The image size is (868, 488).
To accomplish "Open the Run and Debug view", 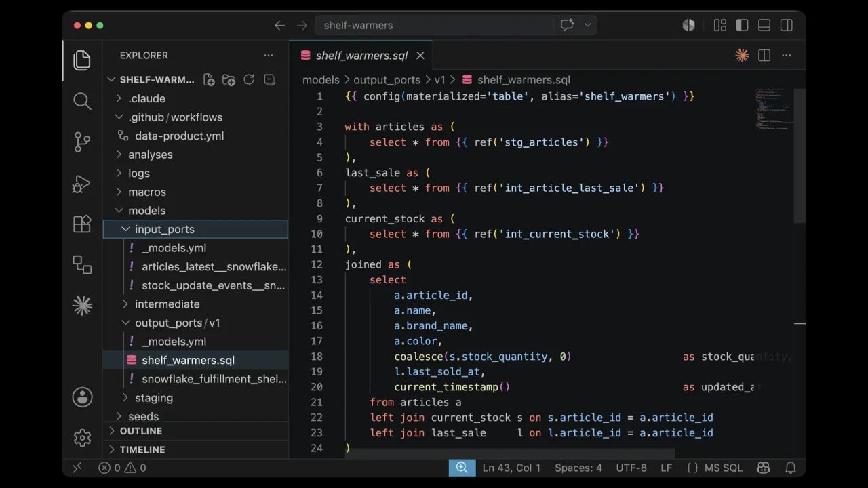I will tap(82, 183).
